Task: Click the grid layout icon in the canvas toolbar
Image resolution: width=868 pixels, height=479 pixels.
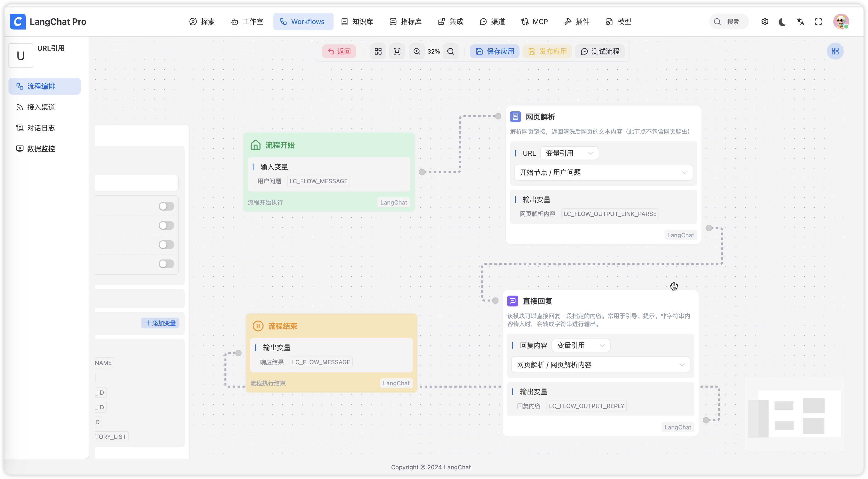Action: click(x=378, y=51)
